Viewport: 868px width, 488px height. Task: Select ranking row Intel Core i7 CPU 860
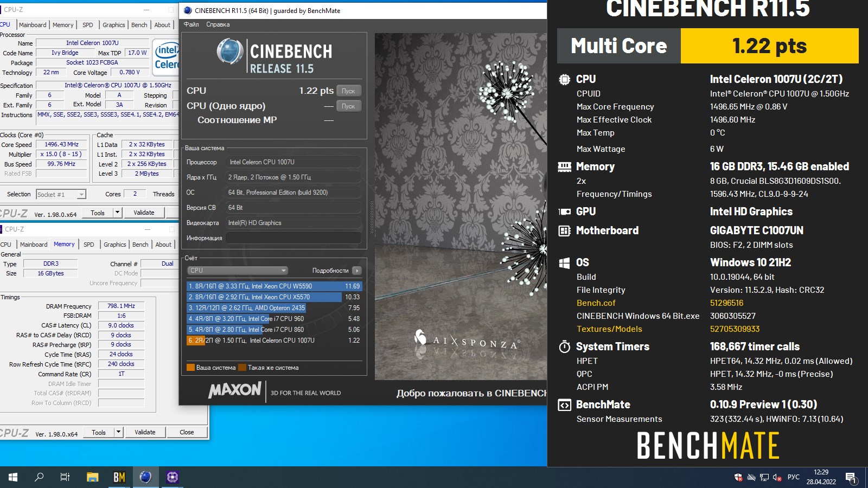click(274, 329)
